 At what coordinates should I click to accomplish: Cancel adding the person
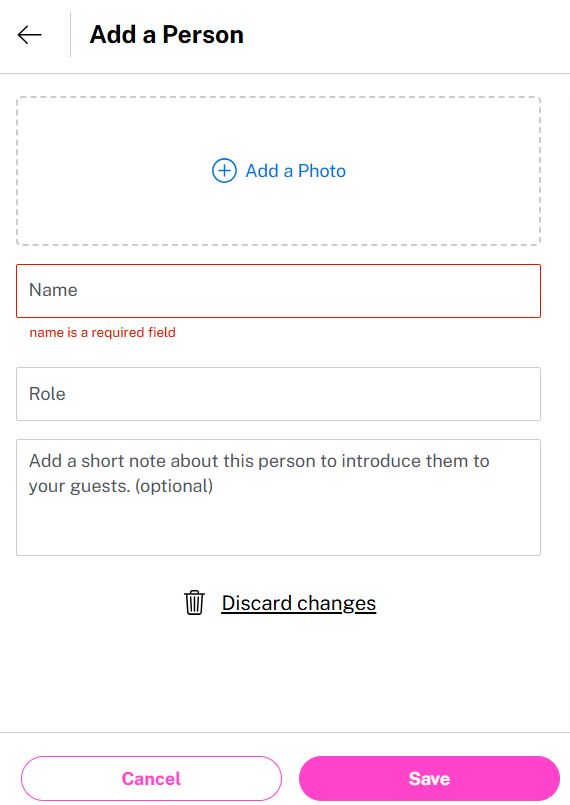click(151, 778)
